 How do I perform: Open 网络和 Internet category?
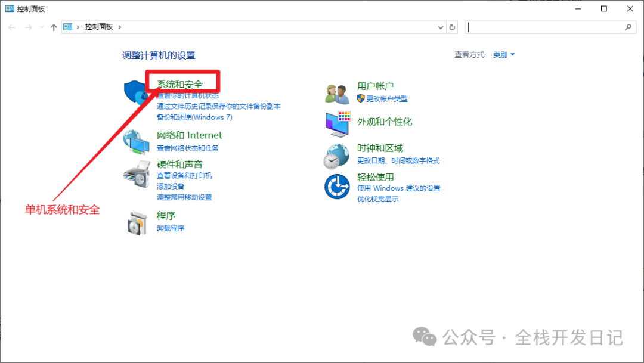[190, 135]
